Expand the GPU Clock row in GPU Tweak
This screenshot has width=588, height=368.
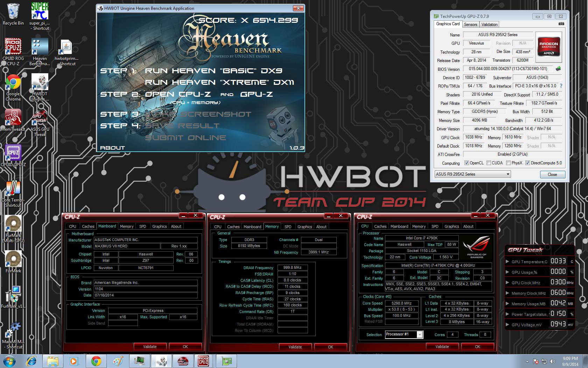coord(507,282)
